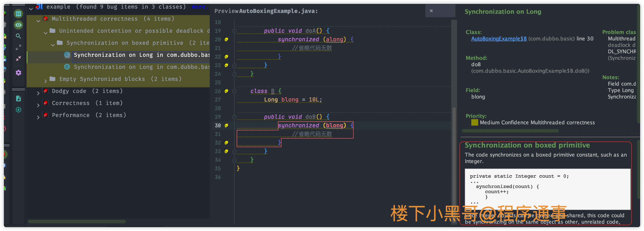
Task: Click the expand all arrows icon
Action: pos(18,47)
